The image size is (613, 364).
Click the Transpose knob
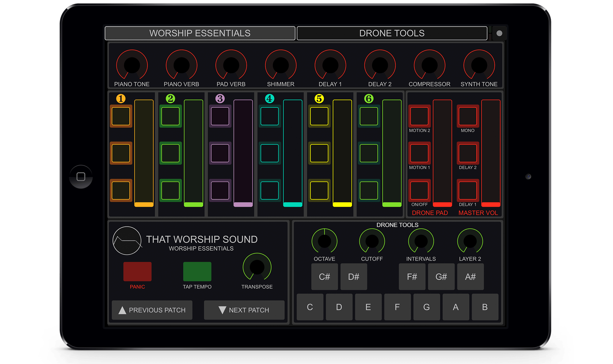[257, 267]
